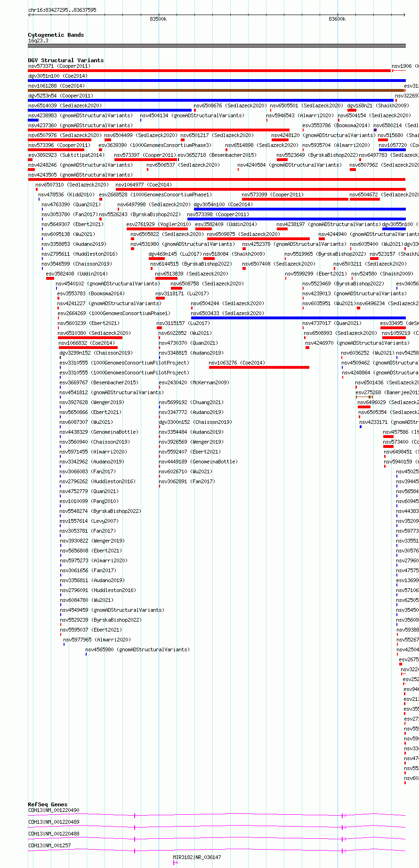Screen dimensions: 419x868
Task: Click the chr16:83427295..83637595 region label
Action: 62,10
